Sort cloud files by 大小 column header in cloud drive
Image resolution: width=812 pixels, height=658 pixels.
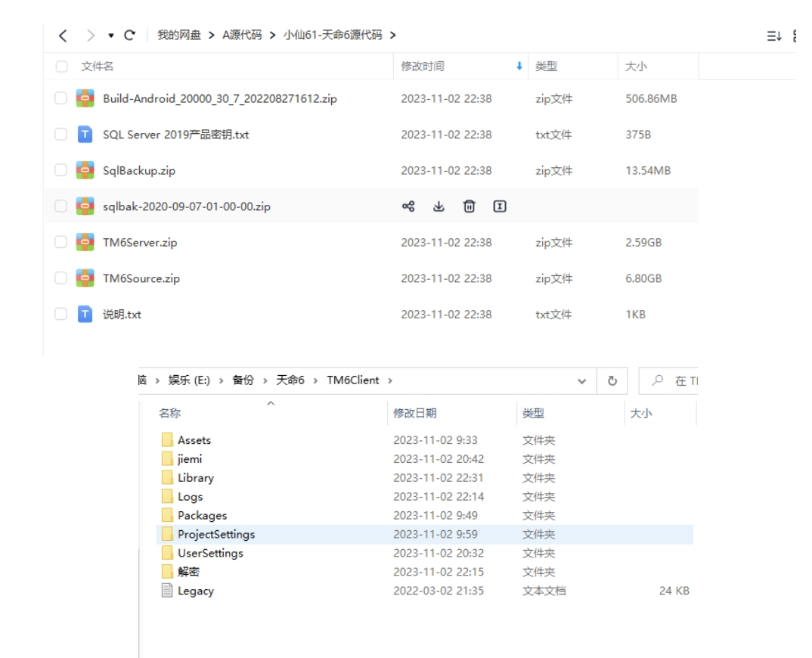636,67
